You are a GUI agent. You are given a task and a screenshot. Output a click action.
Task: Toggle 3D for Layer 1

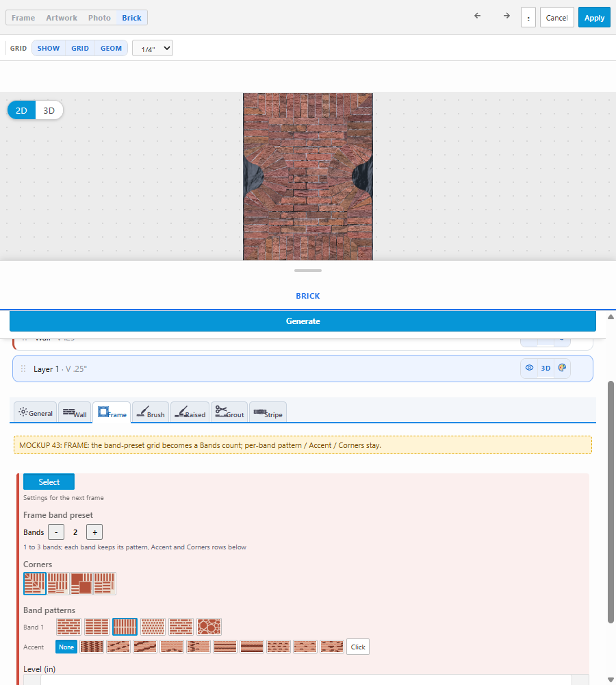pyautogui.click(x=546, y=369)
